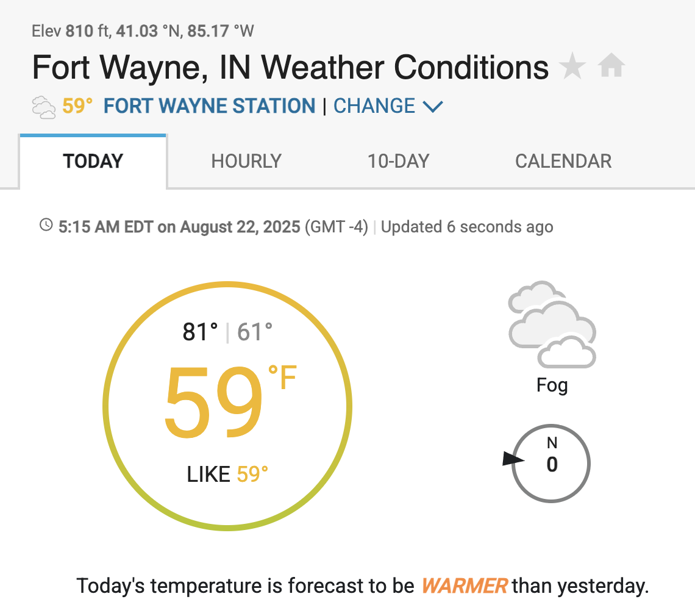Click the wind compass dial
Viewport: 695px width, 616px height.
[x=551, y=464]
